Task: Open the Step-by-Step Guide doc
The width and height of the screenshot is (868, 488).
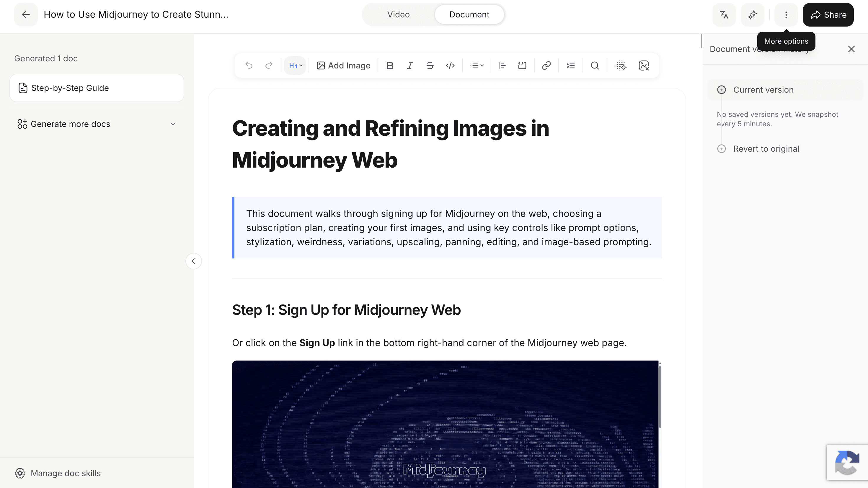Action: point(97,88)
